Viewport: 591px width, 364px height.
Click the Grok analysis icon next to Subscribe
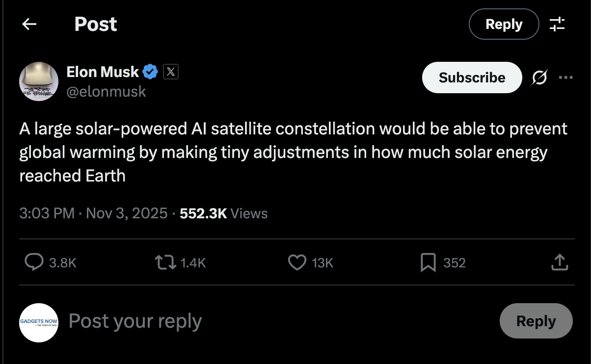539,77
